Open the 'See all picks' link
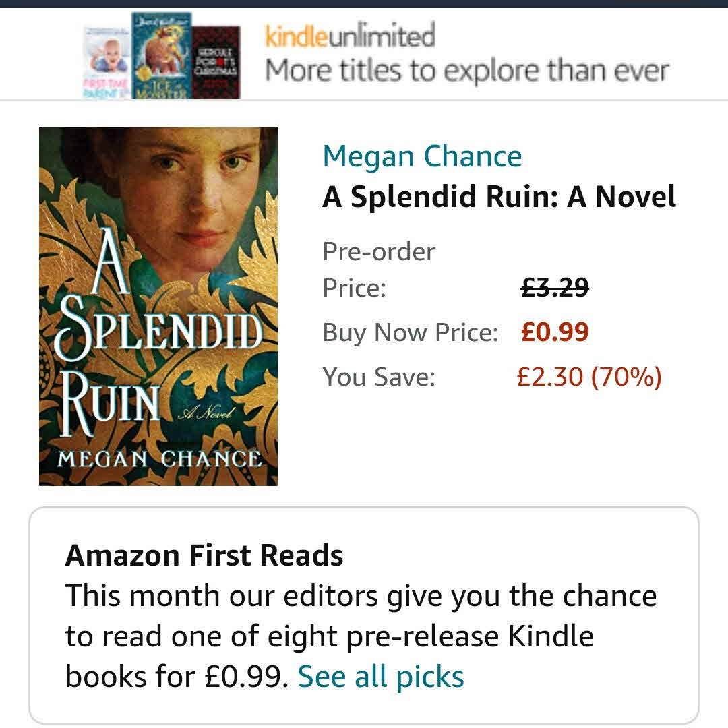Image resolution: width=728 pixels, height=728 pixels. [x=381, y=677]
